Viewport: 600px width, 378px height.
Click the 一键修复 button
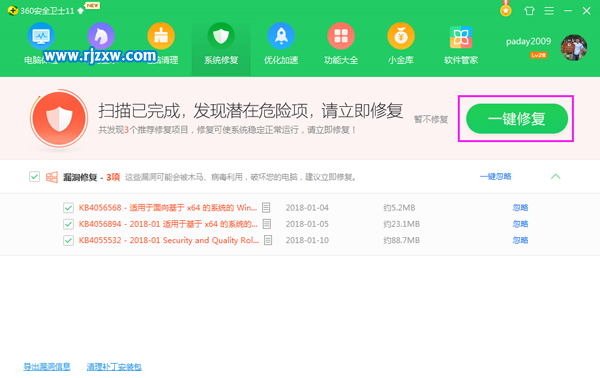click(x=517, y=119)
